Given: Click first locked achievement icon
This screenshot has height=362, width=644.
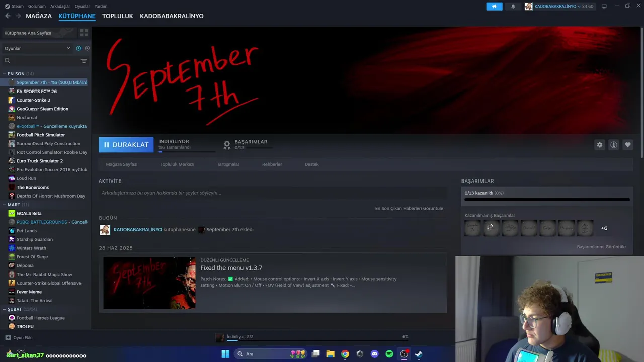Looking at the screenshot, I should pos(472,228).
